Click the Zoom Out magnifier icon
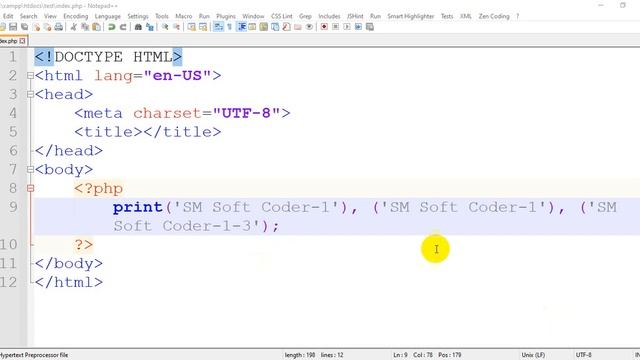640x360 pixels. pyautogui.click(x=176, y=27)
